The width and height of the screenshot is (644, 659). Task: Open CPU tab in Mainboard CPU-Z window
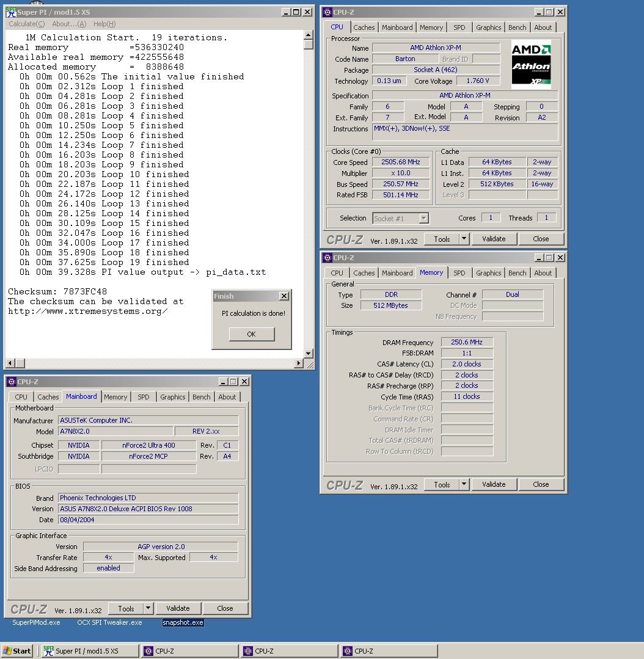(x=21, y=397)
